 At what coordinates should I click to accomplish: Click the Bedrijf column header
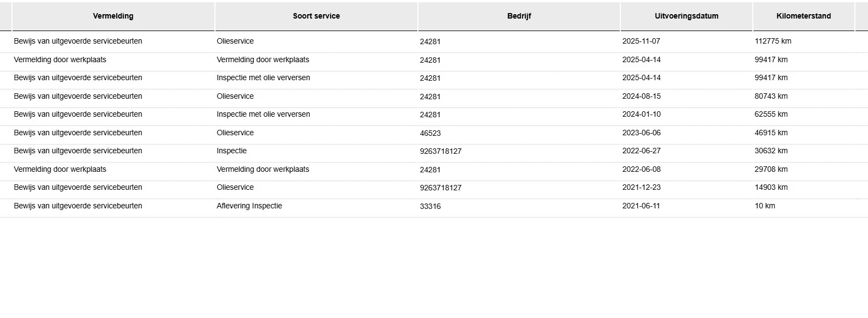519,16
